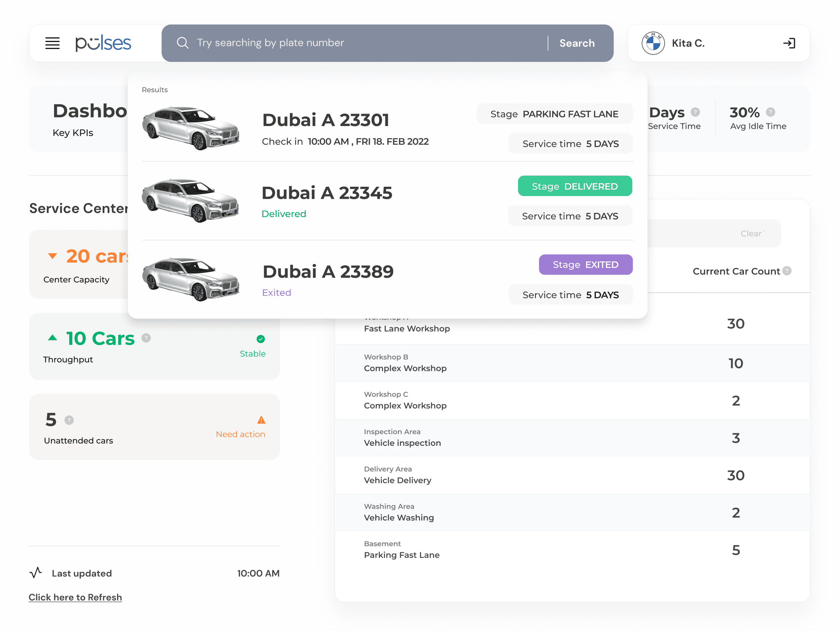Click Service time 5 DAYS for Dubai A 23345
Screen dimensions: 840x631
(x=570, y=216)
